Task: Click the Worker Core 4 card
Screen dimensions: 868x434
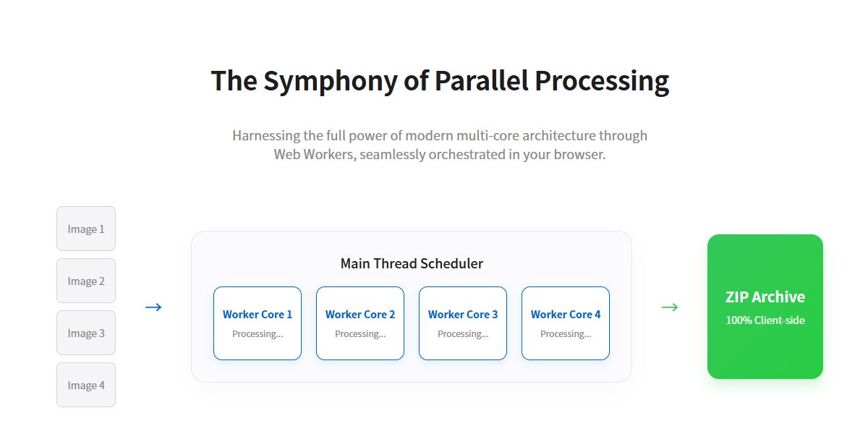Action: 566,323
